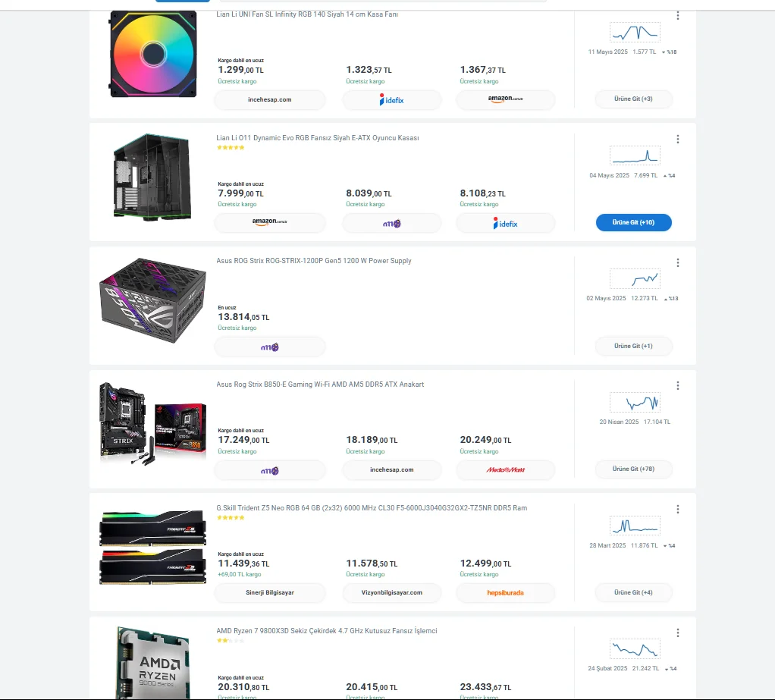This screenshot has height=700, width=775.
Task: Open three-dot menu for Asus B850-E motherboard
Action: (678, 385)
